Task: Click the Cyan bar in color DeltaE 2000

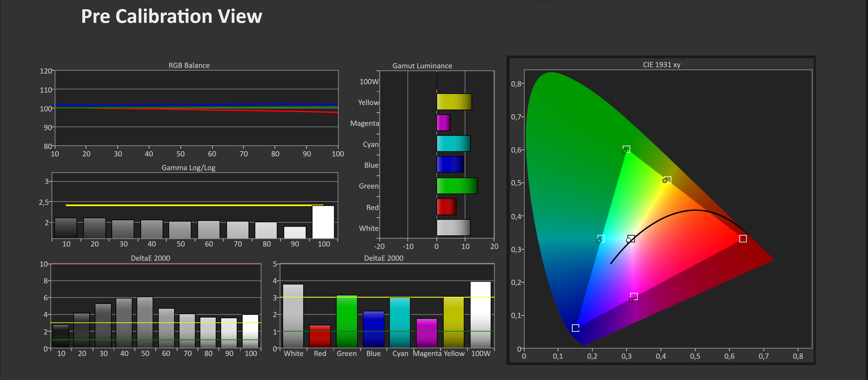Action: [400, 322]
